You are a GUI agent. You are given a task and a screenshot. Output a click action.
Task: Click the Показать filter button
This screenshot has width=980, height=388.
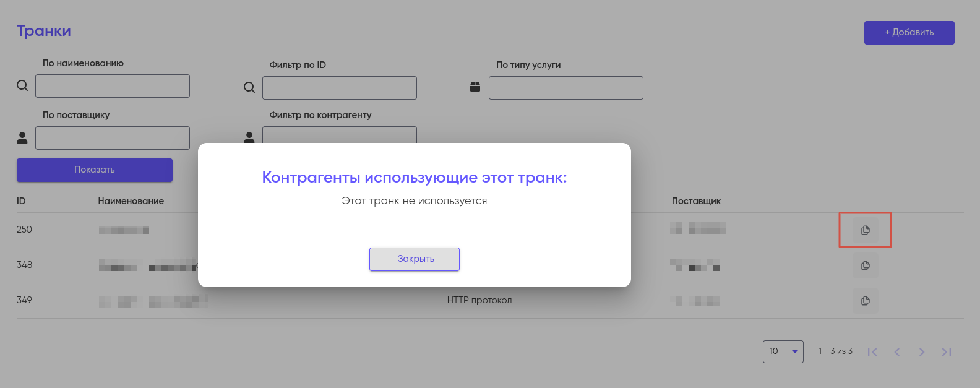click(95, 170)
